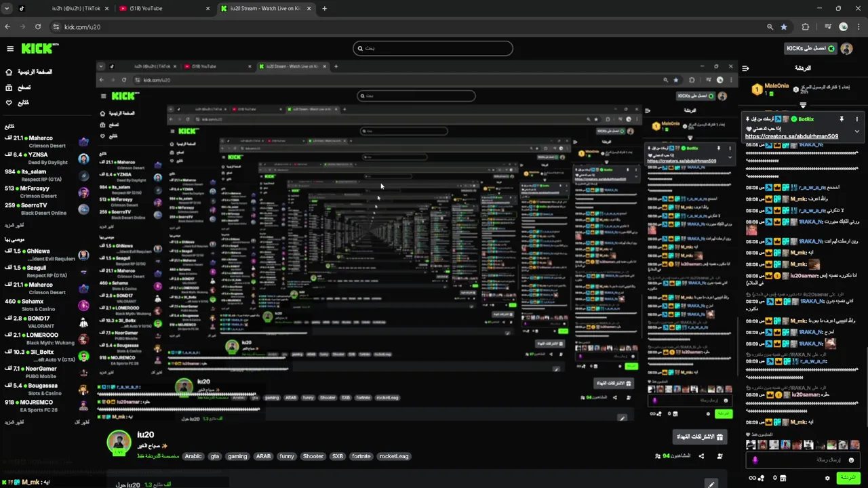Unpin the BotRix pinned message

tap(842, 119)
